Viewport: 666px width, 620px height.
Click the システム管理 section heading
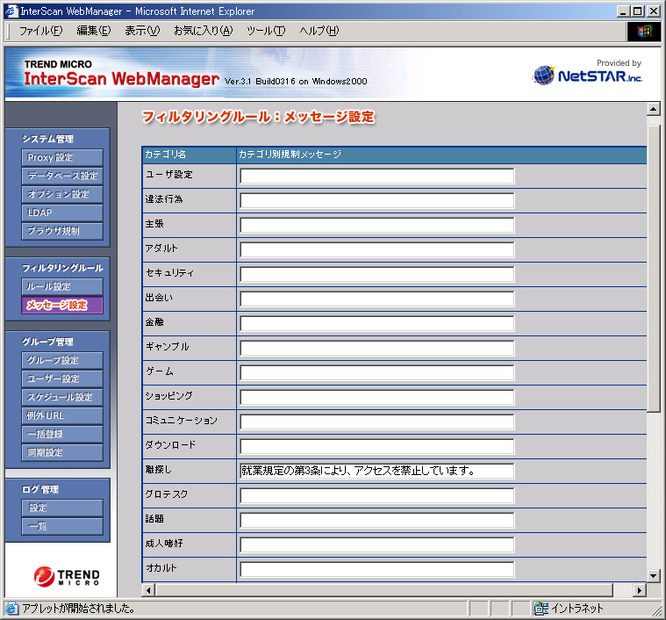[x=48, y=139]
